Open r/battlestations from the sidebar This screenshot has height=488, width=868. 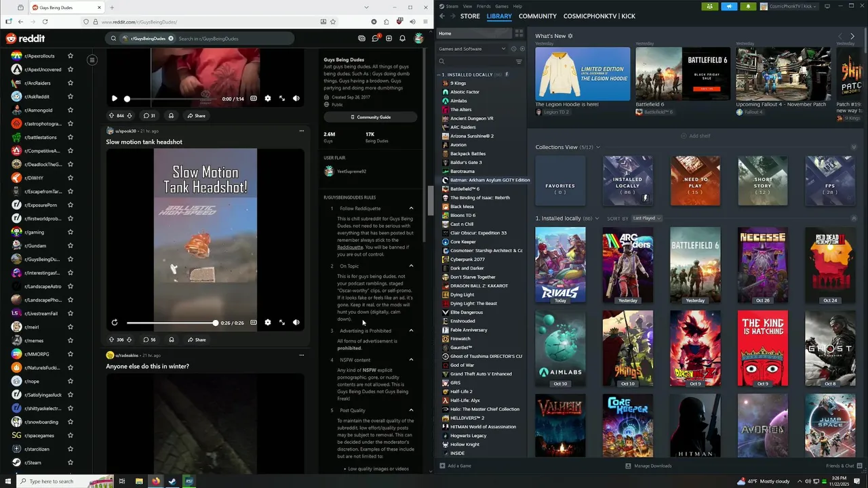tap(42, 137)
